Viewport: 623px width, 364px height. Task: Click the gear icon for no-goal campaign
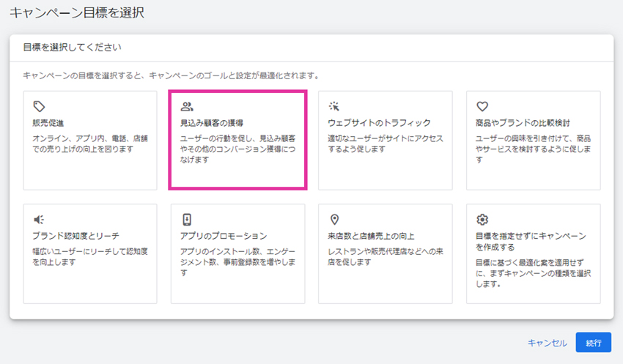(482, 219)
